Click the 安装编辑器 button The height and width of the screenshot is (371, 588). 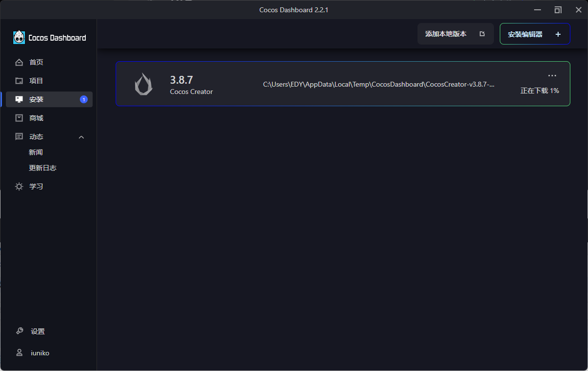point(535,34)
